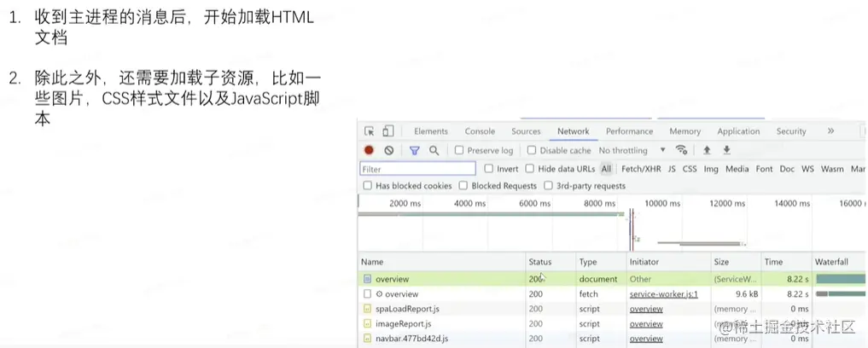
Task: Open the overview initiator link for navbar.477bd42d.js
Action: coord(646,338)
